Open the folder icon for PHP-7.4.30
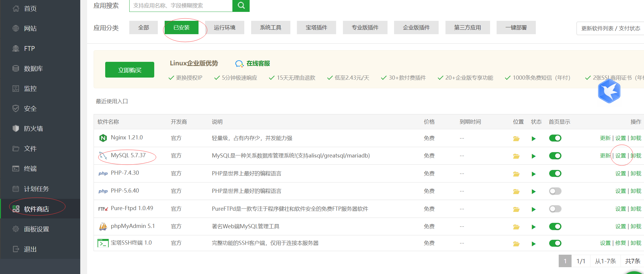This screenshot has height=274, width=644. point(516,174)
